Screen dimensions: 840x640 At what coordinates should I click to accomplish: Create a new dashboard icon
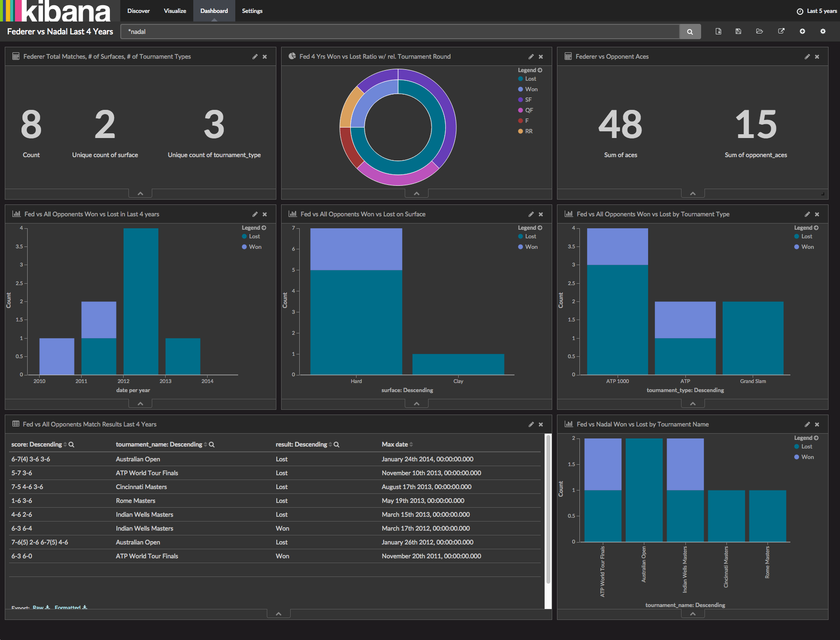[718, 32]
